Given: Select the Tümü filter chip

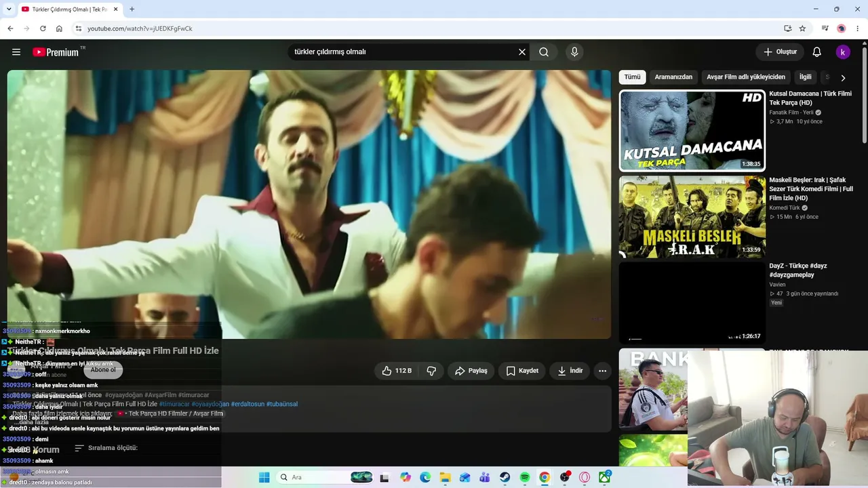Looking at the screenshot, I should pos(632,77).
